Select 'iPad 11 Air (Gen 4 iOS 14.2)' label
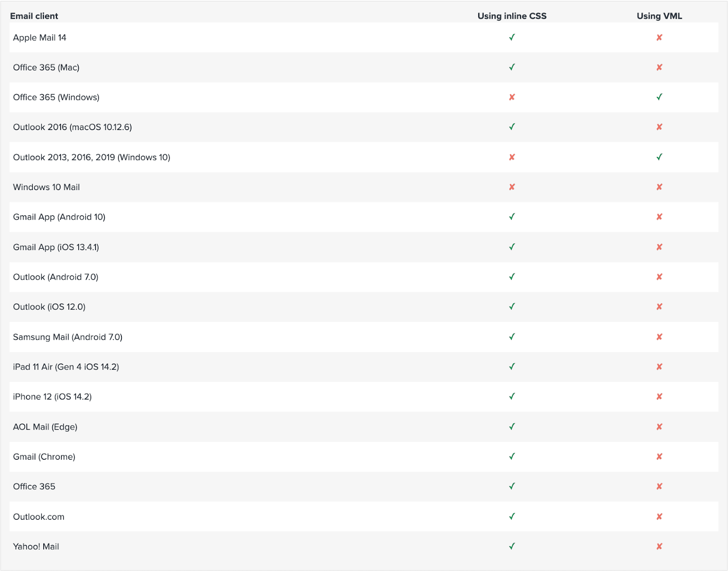Screen dimensions: 728x572 click(66, 367)
